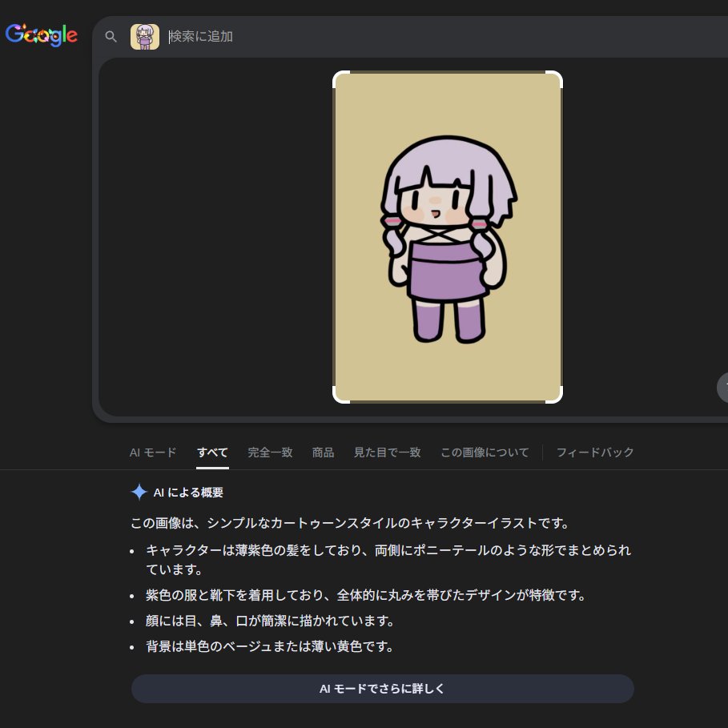Reopen the すべて tab
This screenshot has height=728, width=728.
(211, 452)
